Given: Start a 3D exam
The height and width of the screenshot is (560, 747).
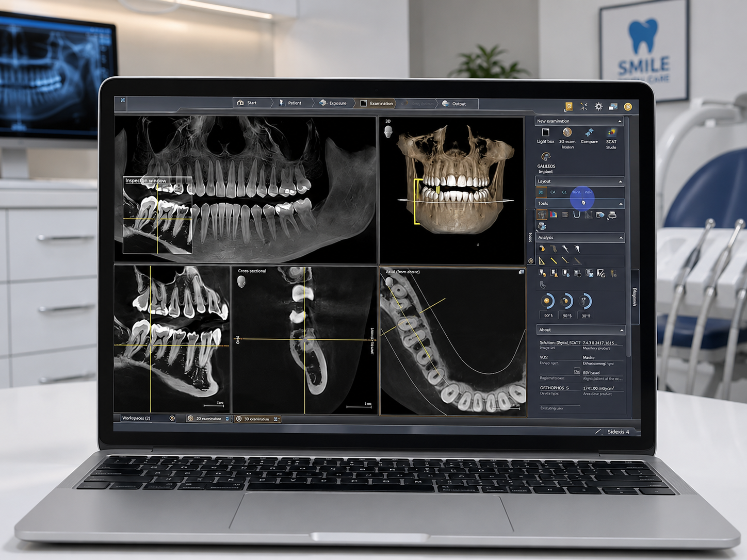Looking at the screenshot, I should pyautogui.click(x=567, y=138).
